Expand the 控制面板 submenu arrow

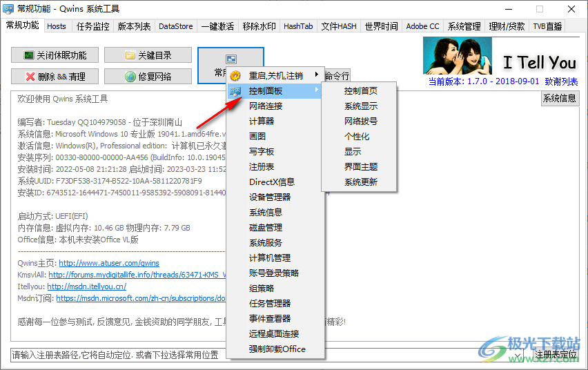[317, 90]
